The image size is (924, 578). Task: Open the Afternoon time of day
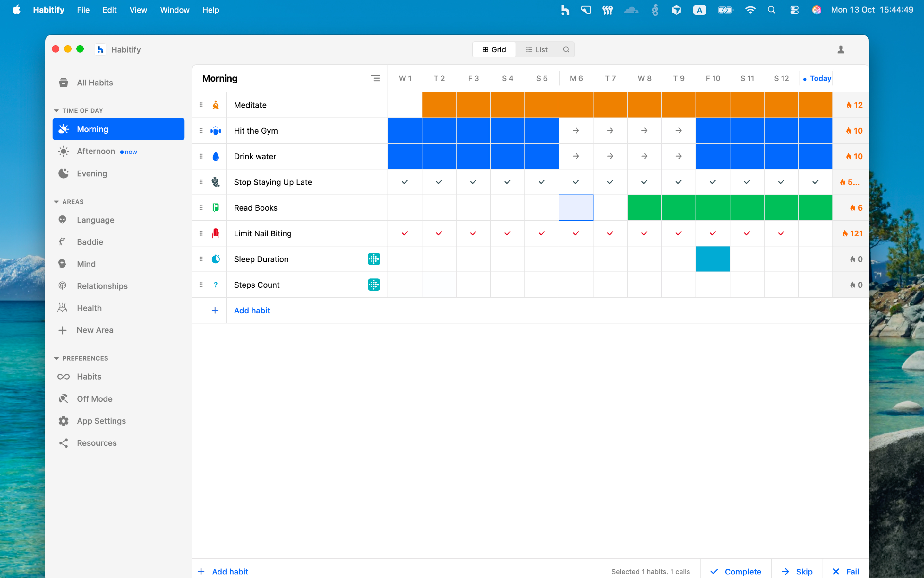click(118, 151)
